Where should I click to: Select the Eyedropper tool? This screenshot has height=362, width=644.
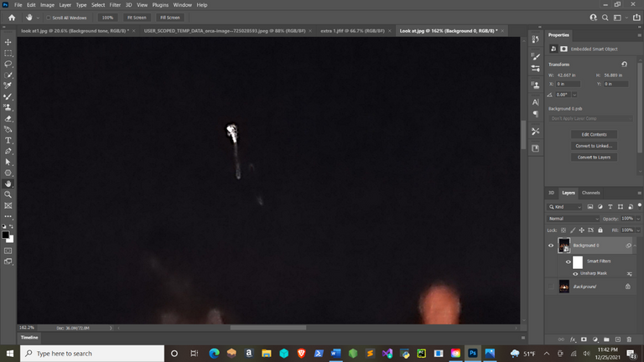click(8, 85)
